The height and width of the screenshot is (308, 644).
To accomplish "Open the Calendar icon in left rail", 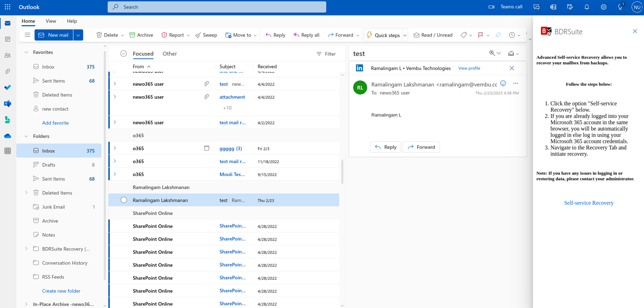I will pos(7,39).
